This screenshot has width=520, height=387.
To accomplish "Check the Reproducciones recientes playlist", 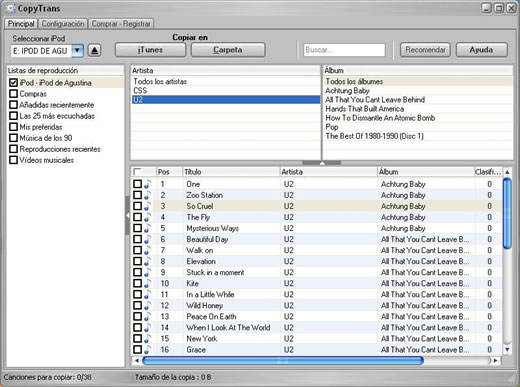I will coord(13,149).
